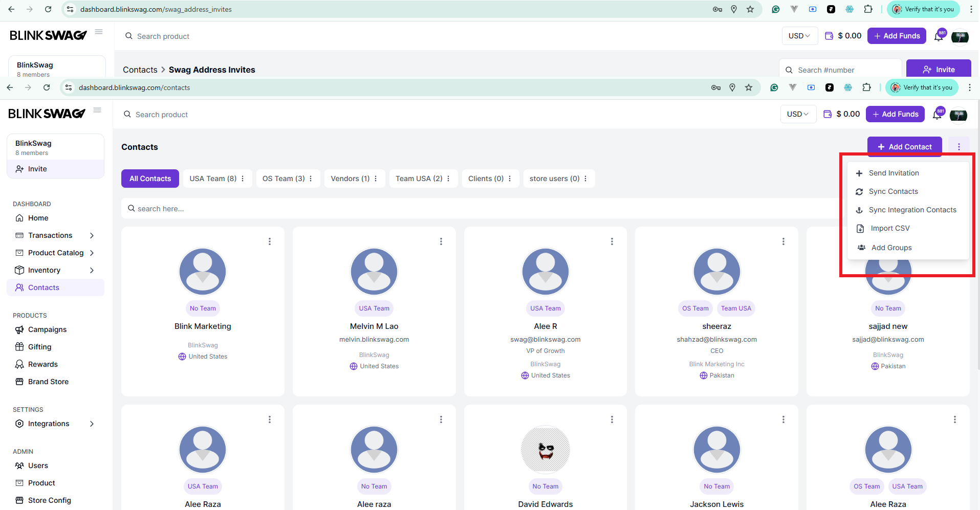Image resolution: width=980 pixels, height=510 pixels.
Task: Open kebab menu on Alee R card
Action: click(x=612, y=241)
